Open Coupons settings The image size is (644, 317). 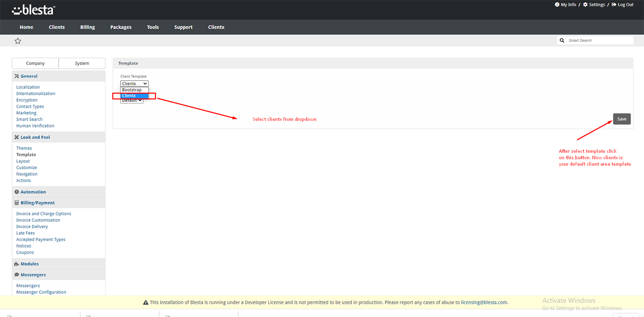point(25,253)
